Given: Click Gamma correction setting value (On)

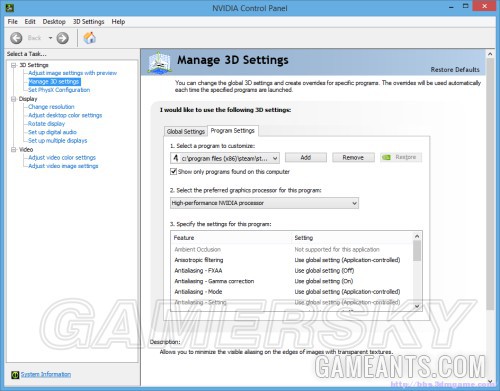Looking at the screenshot, I should [x=324, y=281].
